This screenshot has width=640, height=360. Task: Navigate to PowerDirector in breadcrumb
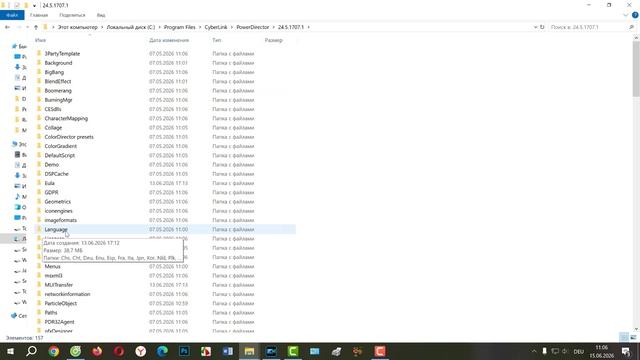[253, 27]
